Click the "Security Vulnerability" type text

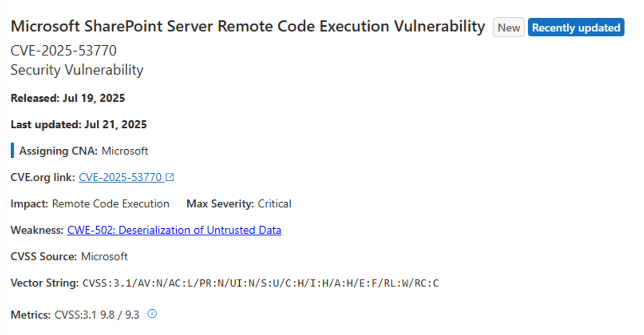click(77, 70)
